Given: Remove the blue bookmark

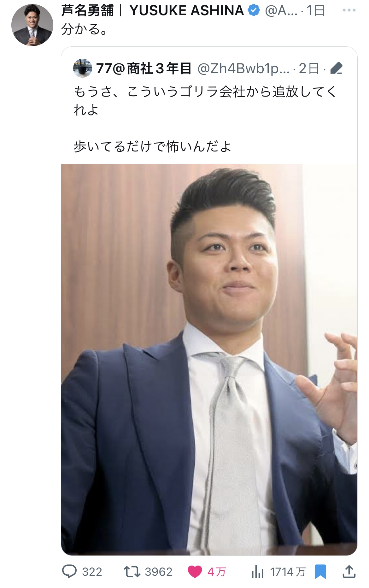Looking at the screenshot, I should point(320,572).
